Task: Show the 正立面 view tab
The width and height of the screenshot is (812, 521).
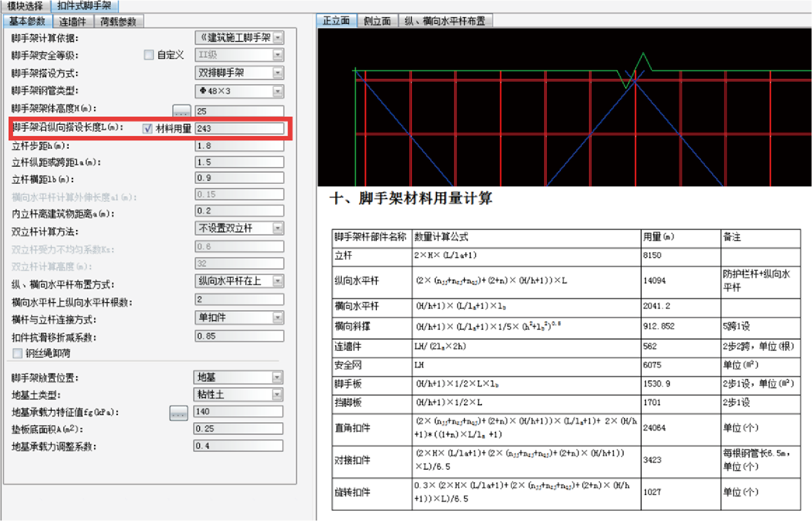Action: click(336, 21)
